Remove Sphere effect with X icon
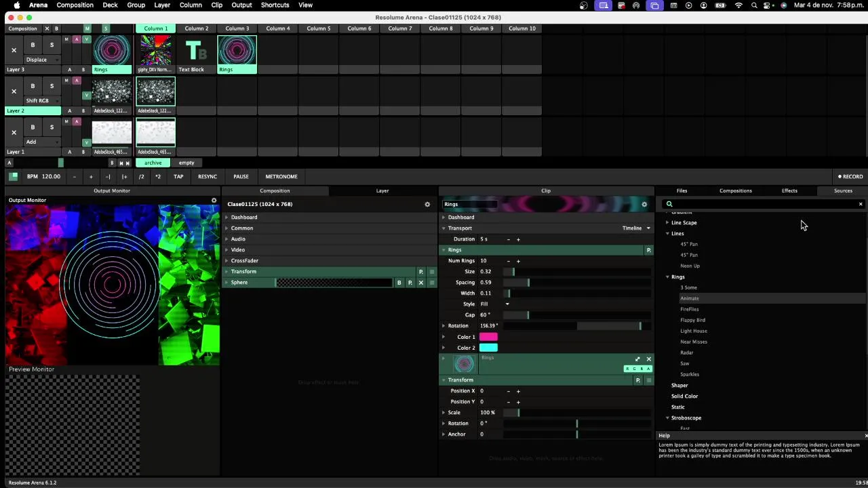Image resolution: width=868 pixels, height=488 pixels. coord(420,283)
